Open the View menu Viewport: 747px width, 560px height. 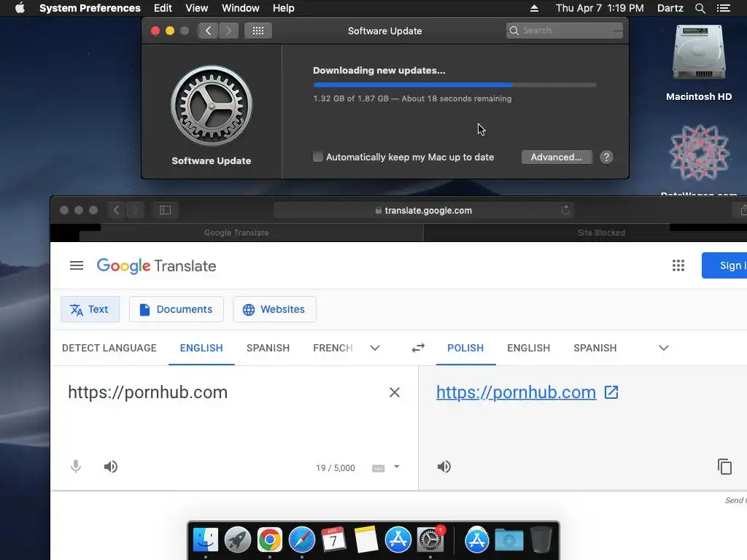coord(197,8)
